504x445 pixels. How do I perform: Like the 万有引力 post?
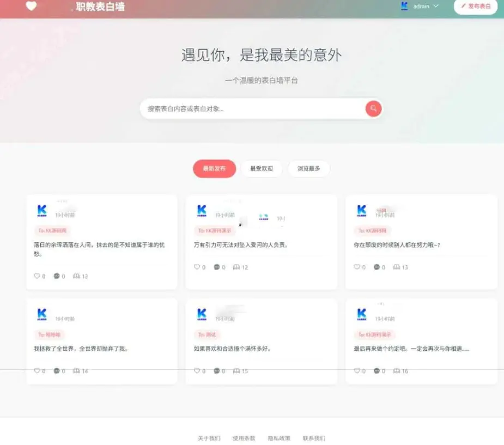[197, 267]
